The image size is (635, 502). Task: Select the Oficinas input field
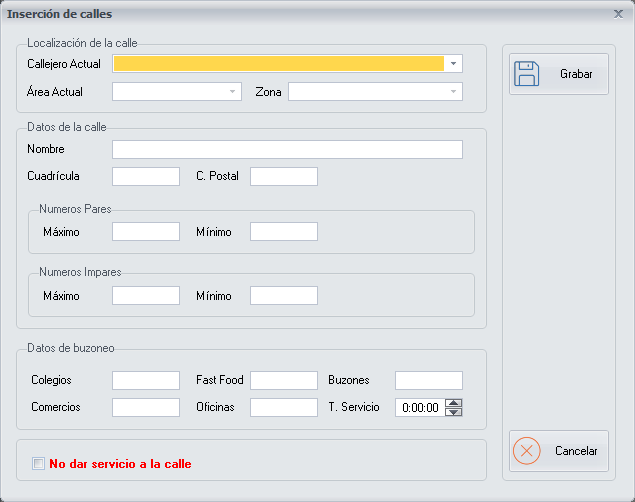click(x=284, y=407)
